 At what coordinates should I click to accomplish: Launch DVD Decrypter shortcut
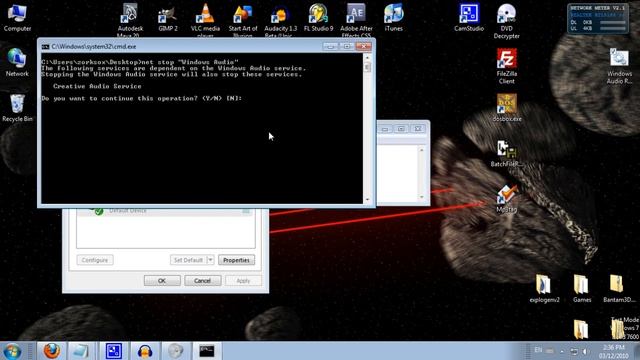(507, 21)
